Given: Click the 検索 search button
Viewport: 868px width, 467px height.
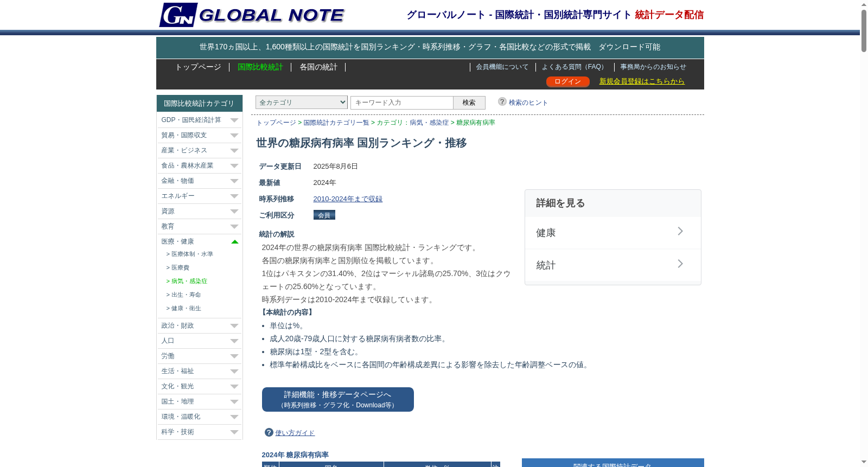Looking at the screenshot, I should (x=469, y=103).
